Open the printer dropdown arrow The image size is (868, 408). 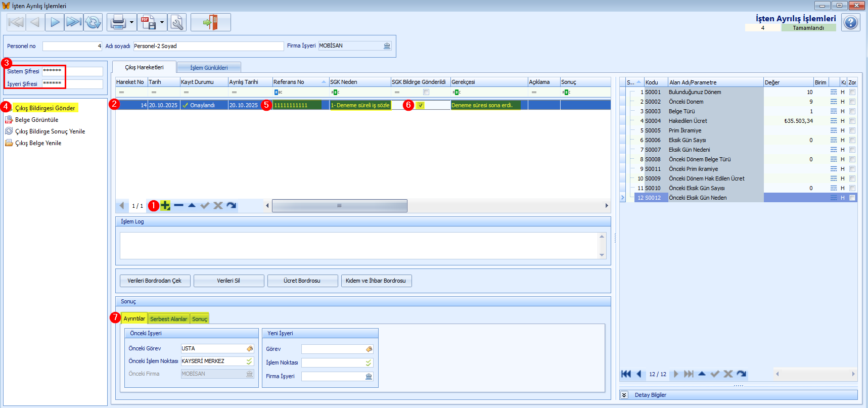[x=131, y=22]
